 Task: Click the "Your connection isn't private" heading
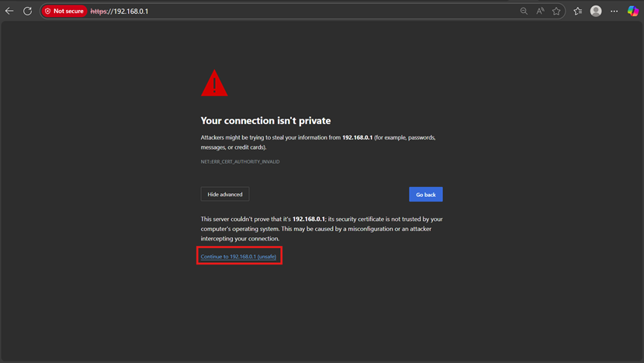265,120
